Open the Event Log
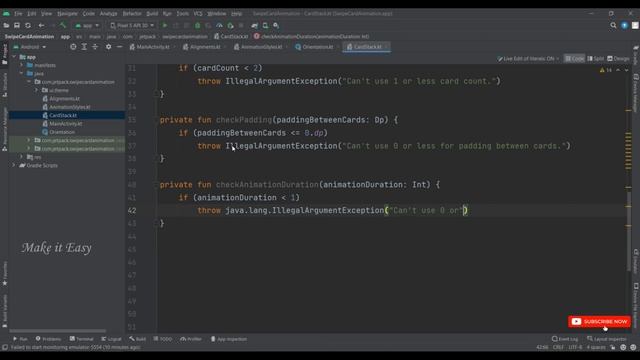Viewport: 640px width, 360px height. click(565, 339)
